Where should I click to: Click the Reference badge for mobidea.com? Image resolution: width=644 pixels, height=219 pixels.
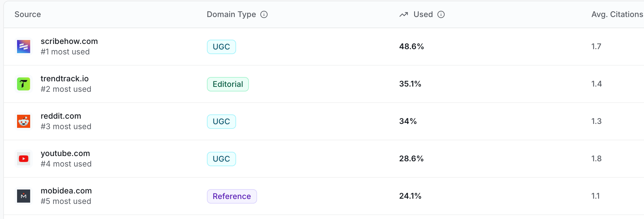[x=232, y=196]
